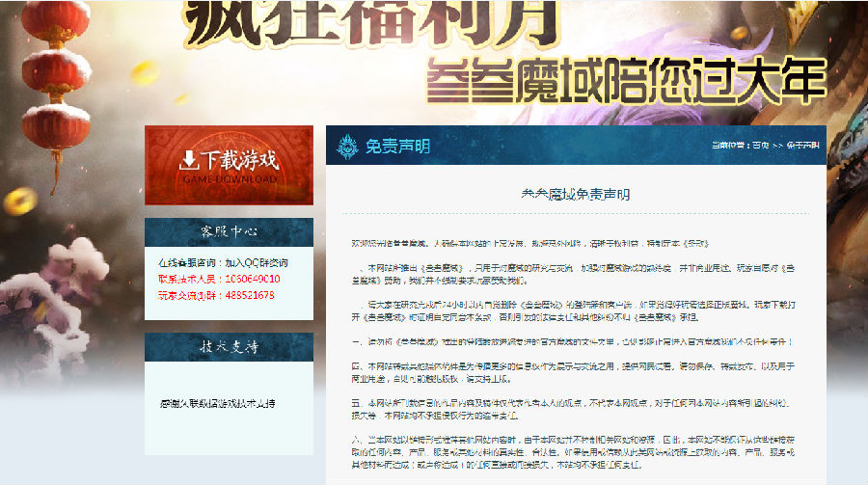Click the 技术支持 panel header
Image resolution: width=868 pixels, height=485 pixels.
click(229, 347)
